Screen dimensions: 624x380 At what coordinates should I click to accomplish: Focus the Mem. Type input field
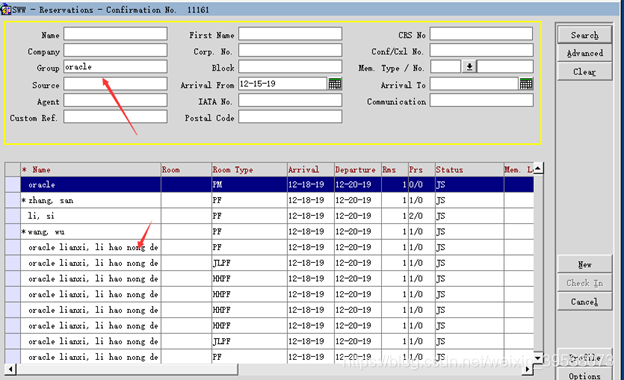(446, 67)
